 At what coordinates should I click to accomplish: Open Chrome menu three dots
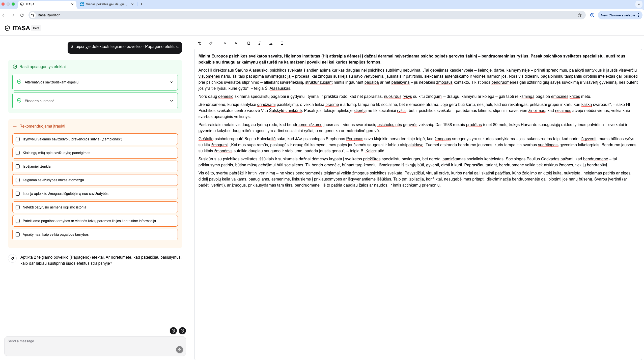coord(638,15)
